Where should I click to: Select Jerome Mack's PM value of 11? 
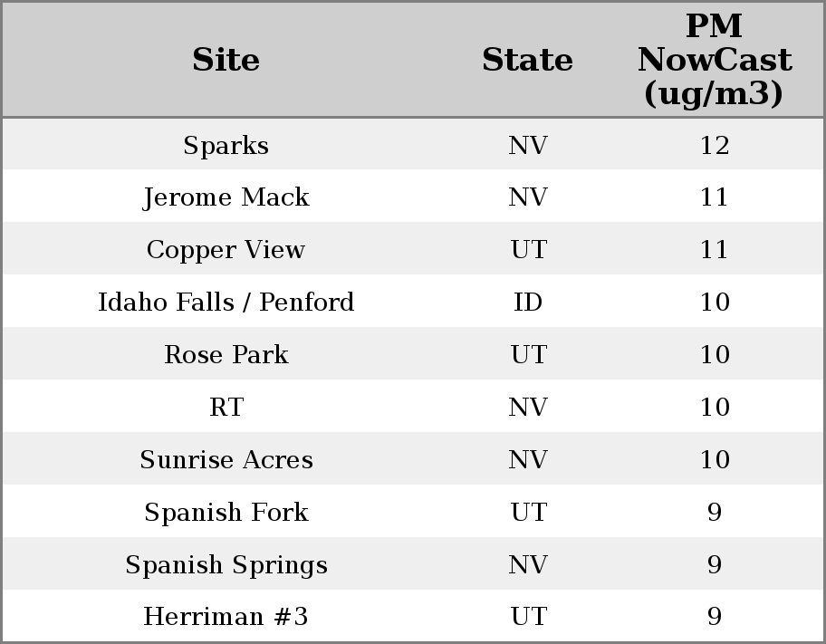click(714, 197)
